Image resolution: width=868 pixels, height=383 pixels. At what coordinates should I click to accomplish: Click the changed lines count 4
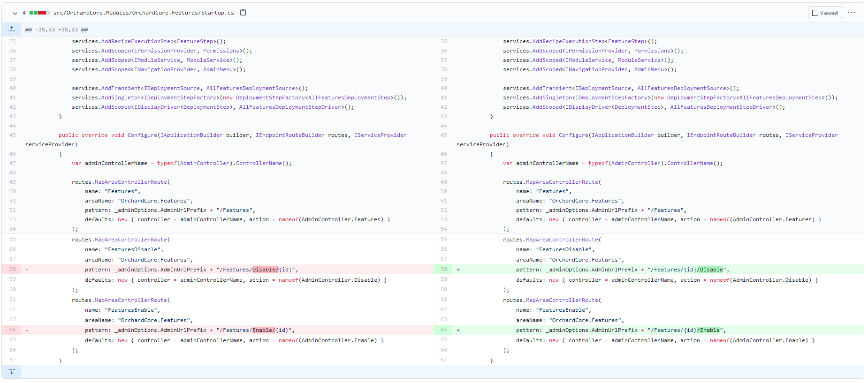point(24,13)
